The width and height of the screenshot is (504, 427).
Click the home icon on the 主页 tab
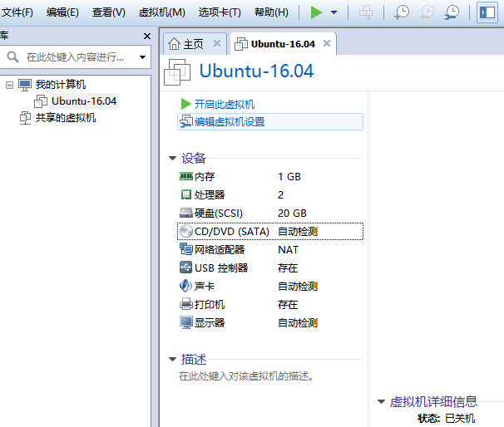(174, 44)
